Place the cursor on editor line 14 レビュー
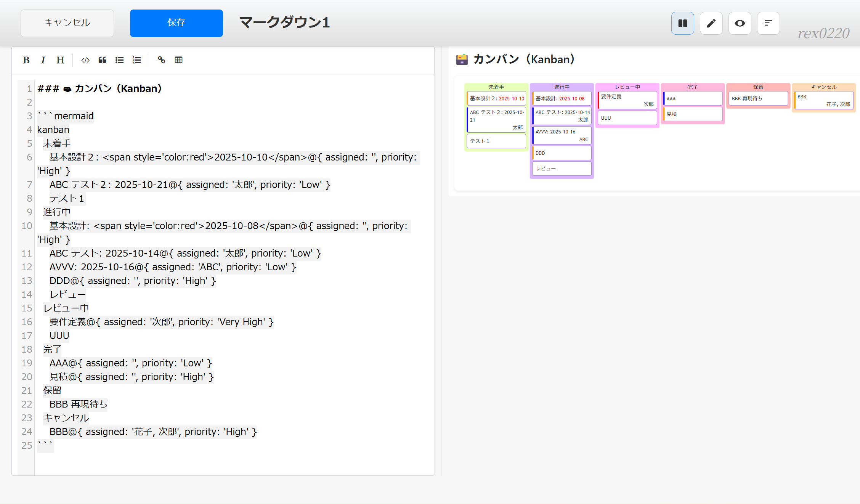The image size is (860, 504). coord(68,294)
